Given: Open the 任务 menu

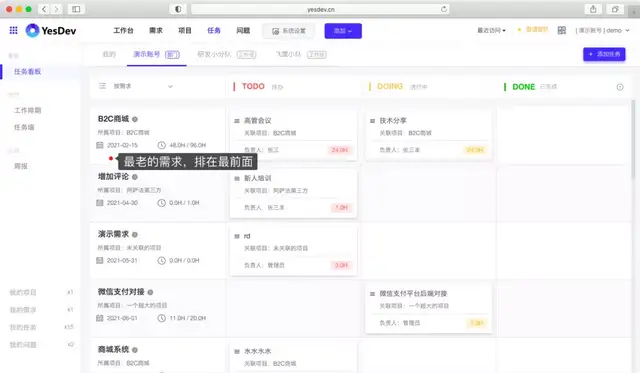Looking at the screenshot, I should point(214,30).
